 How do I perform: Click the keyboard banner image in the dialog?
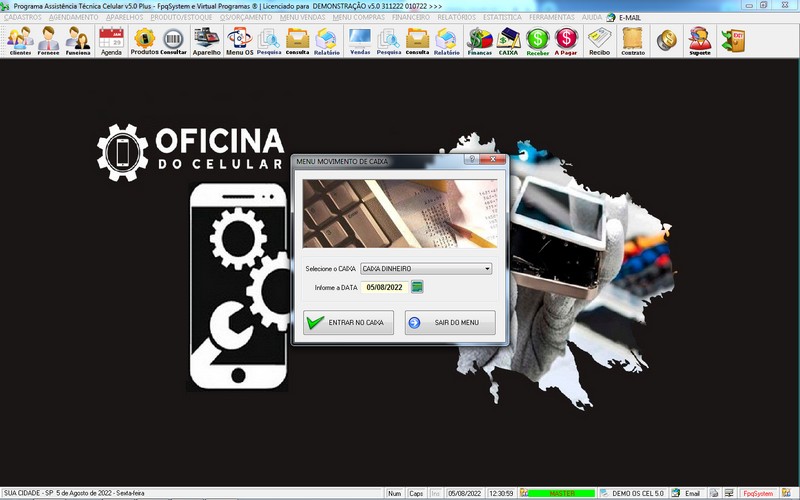coord(400,213)
